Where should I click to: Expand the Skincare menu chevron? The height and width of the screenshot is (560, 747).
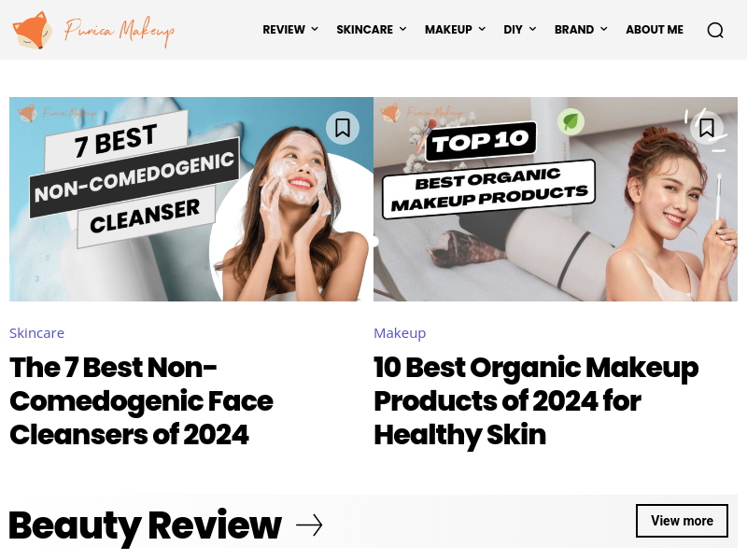(403, 29)
